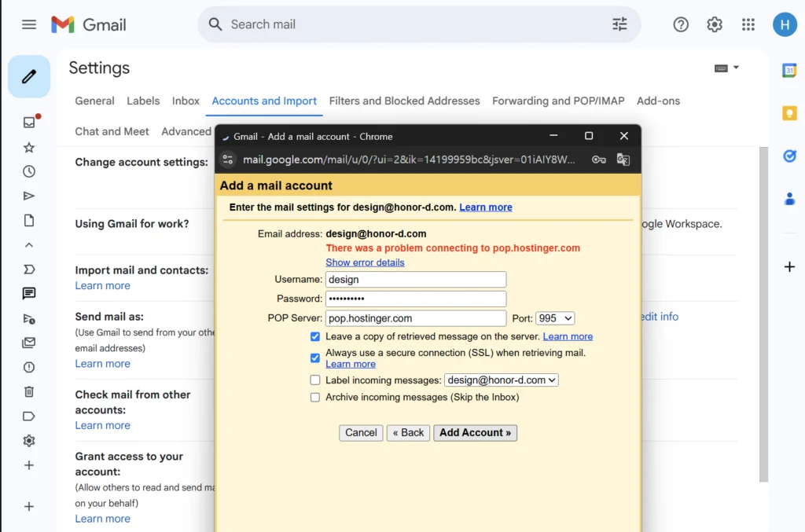The height and width of the screenshot is (532, 805).
Task: Open Add-ons settings tab
Action: [x=658, y=101]
